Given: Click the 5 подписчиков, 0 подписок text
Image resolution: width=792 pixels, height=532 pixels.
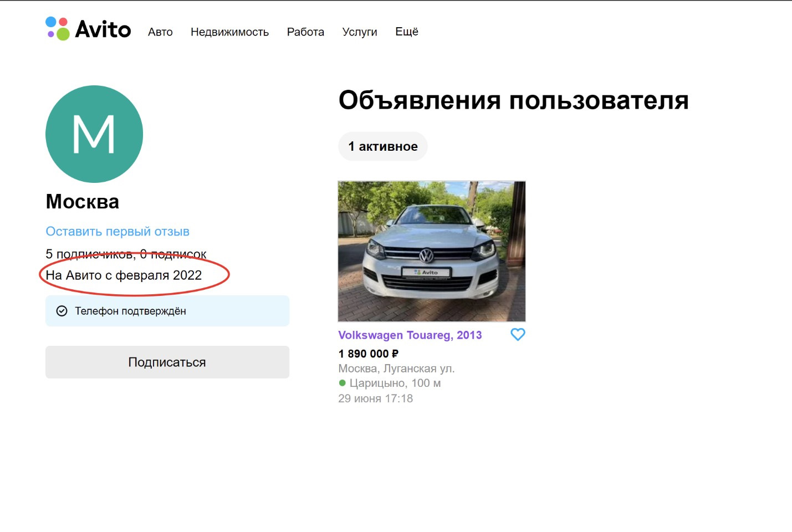Looking at the screenshot, I should pos(126,254).
